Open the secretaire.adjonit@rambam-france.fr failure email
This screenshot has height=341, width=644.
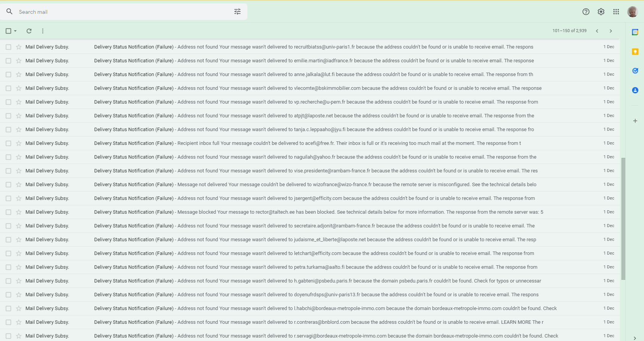[x=310, y=226]
